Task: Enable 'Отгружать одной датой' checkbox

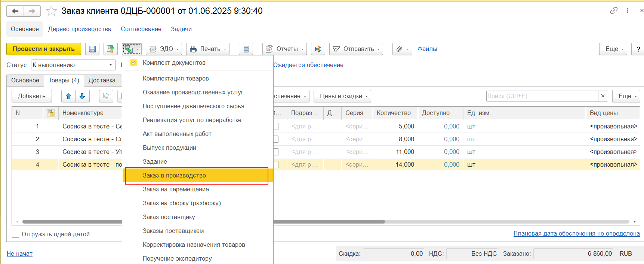Action: click(x=16, y=234)
